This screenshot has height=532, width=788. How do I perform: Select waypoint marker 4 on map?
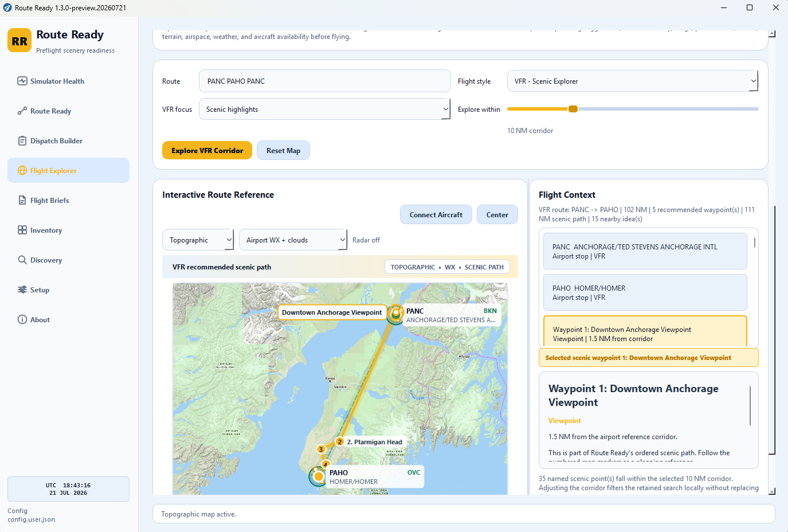[x=326, y=464]
